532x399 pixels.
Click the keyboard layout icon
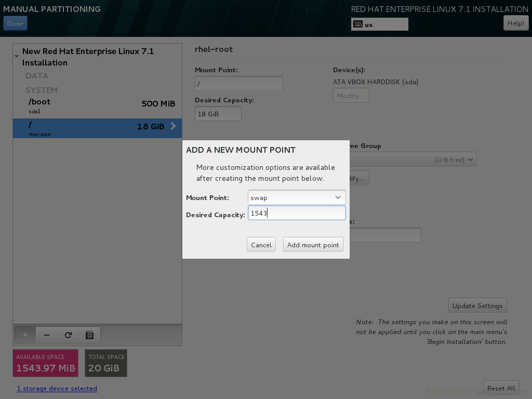(x=358, y=24)
